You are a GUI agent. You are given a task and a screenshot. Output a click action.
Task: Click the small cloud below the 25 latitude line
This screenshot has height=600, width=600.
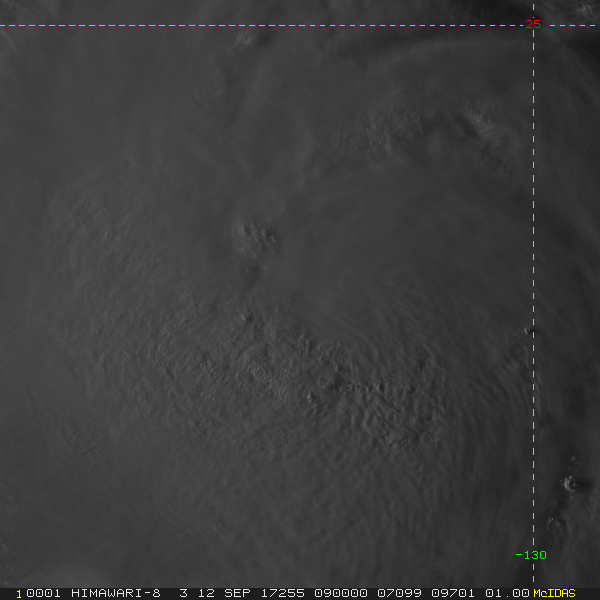[x=247, y=39]
